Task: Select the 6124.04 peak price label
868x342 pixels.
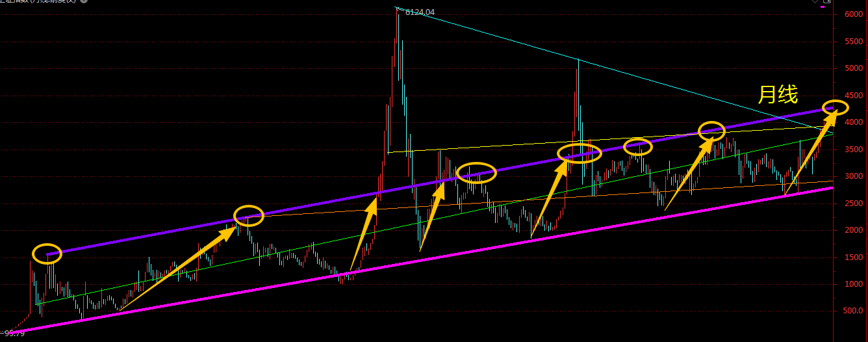Action: click(419, 12)
